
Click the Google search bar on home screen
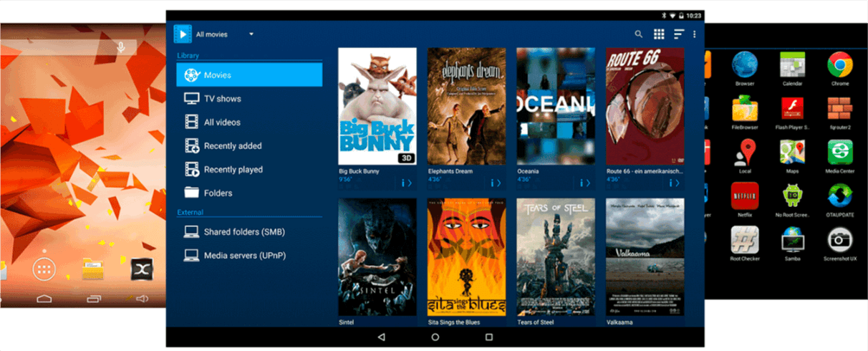[68, 47]
